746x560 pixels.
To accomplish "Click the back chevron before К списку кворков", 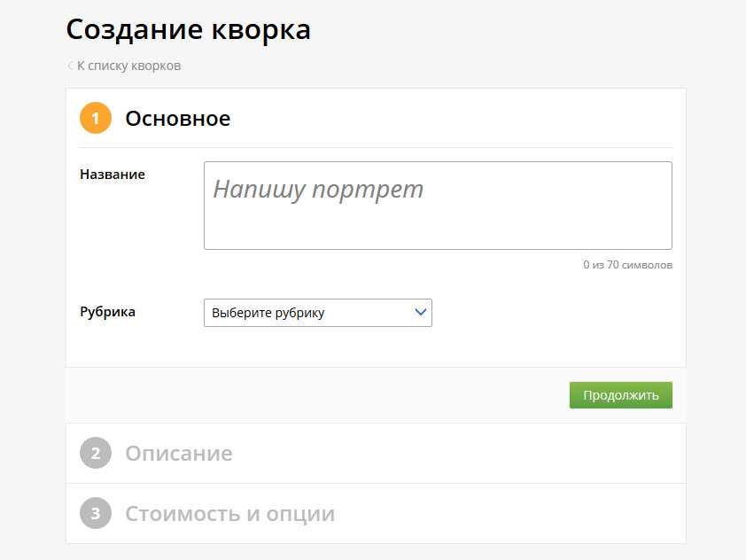I will coord(70,66).
